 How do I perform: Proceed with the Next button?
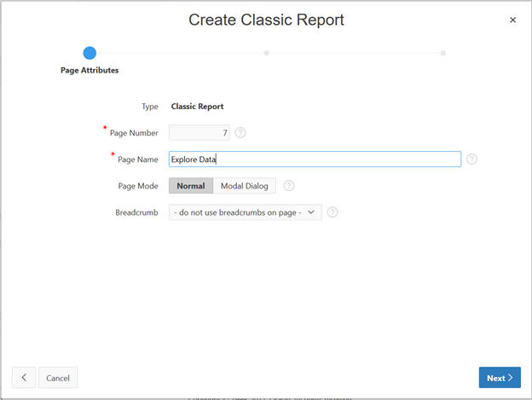[x=500, y=378]
